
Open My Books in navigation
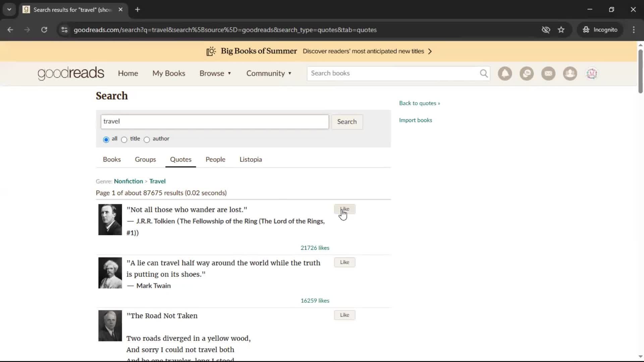pos(169,73)
